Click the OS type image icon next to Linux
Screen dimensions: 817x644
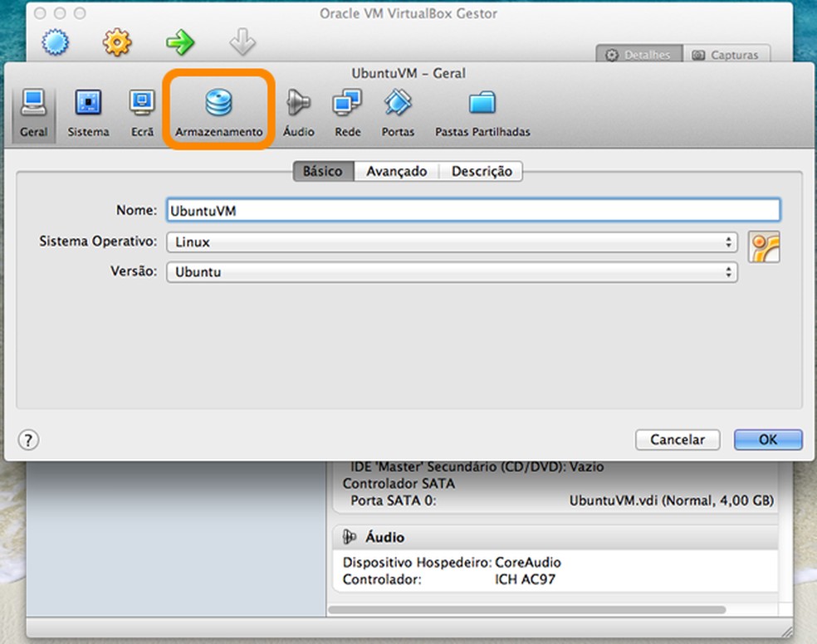tap(764, 246)
